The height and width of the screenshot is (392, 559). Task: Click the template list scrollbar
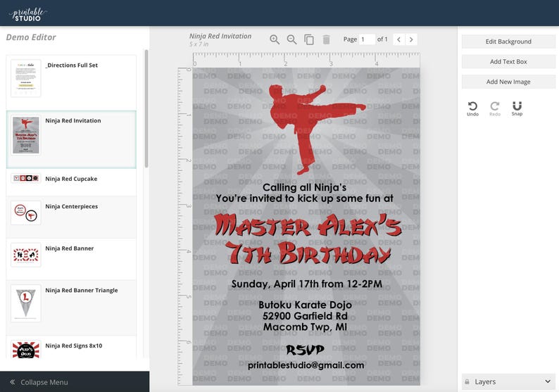pos(146,108)
